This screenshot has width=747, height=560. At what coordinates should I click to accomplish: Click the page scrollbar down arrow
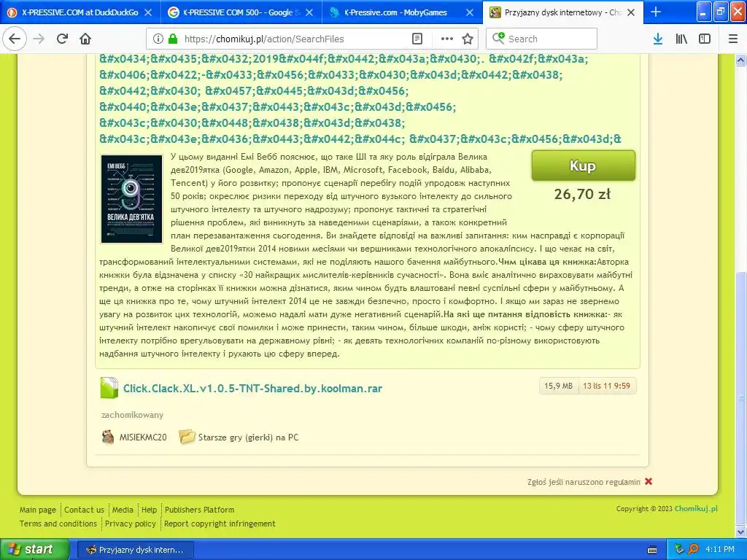tap(741, 532)
